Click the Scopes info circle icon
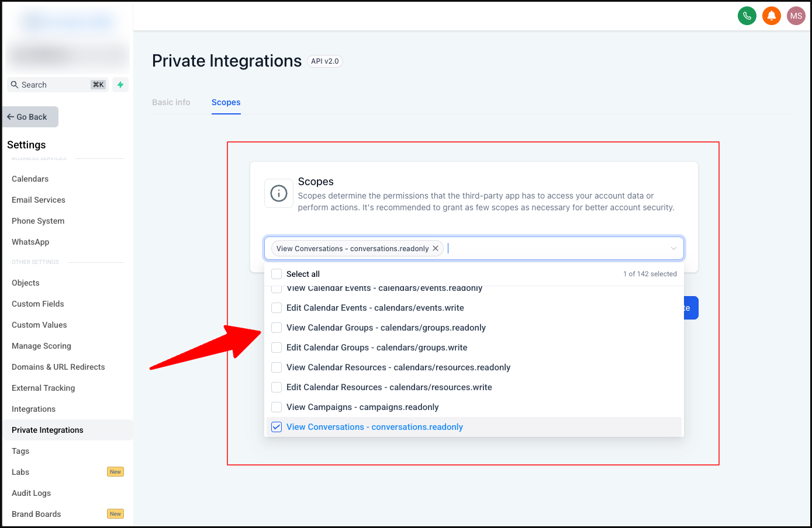This screenshot has height=528, width=812. 279,193
